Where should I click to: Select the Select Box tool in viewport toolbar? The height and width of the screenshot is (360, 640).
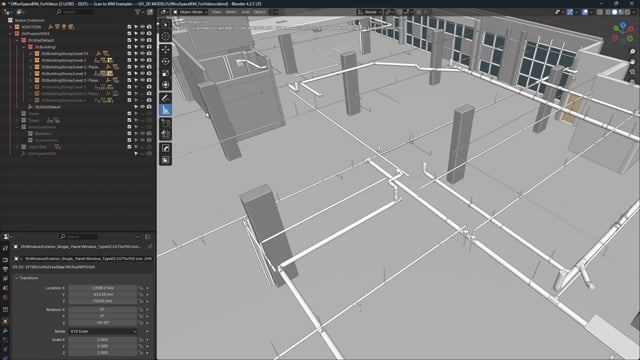tap(165, 25)
